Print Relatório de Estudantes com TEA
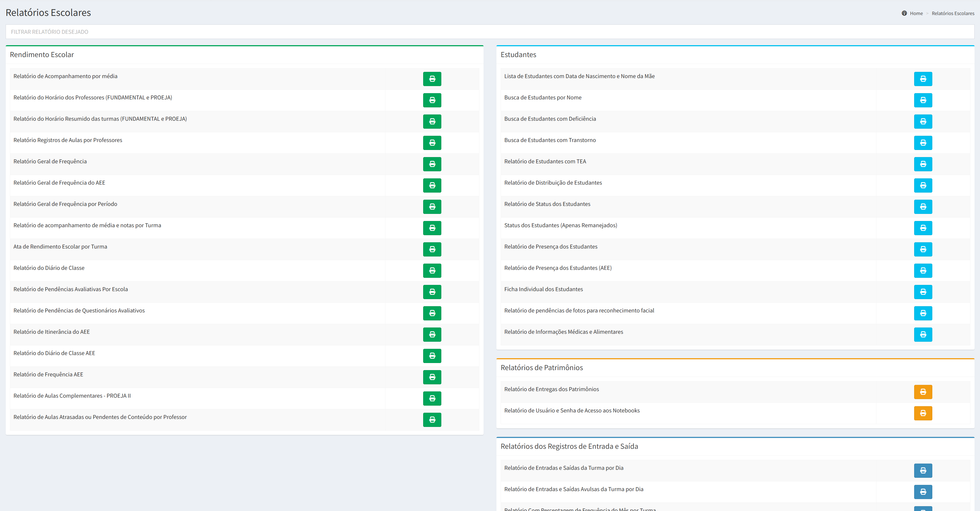This screenshot has width=980, height=511. tap(923, 164)
